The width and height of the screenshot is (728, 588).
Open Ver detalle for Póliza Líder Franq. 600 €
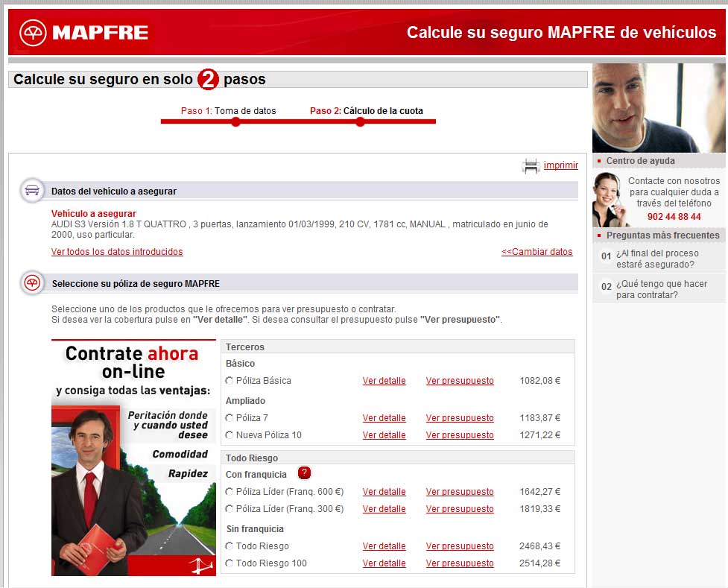(384, 492)
